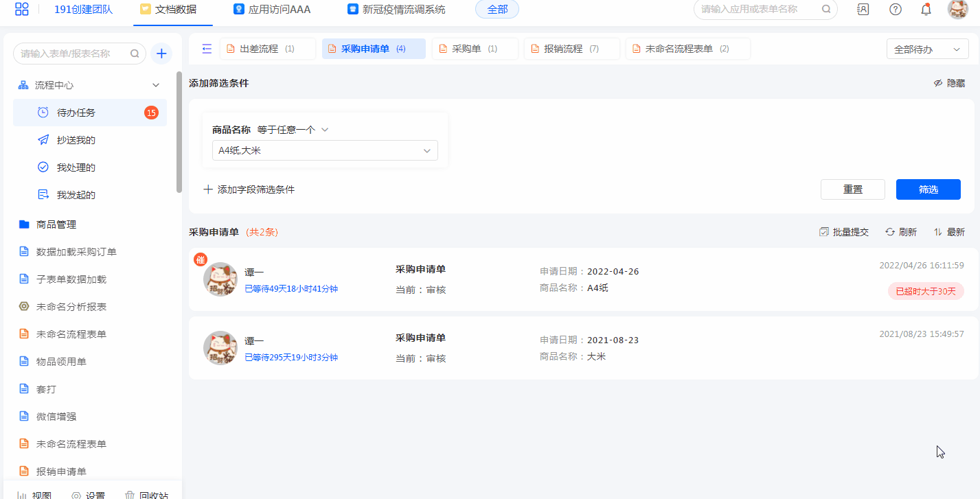The height and width of the screenshot is (499, 980).
Task: Sort by newest using 最新 icon
Action: click(948, 232)
